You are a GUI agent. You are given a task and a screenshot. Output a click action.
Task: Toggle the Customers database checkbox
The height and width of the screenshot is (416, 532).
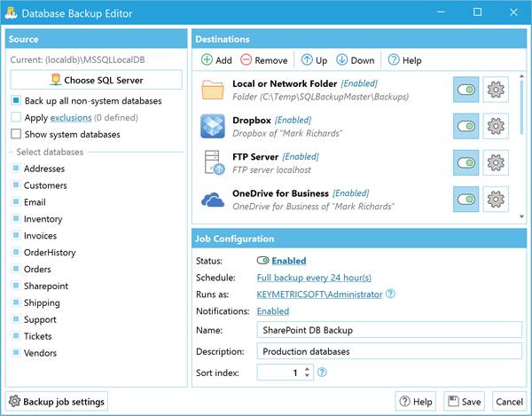coord(16,184)
